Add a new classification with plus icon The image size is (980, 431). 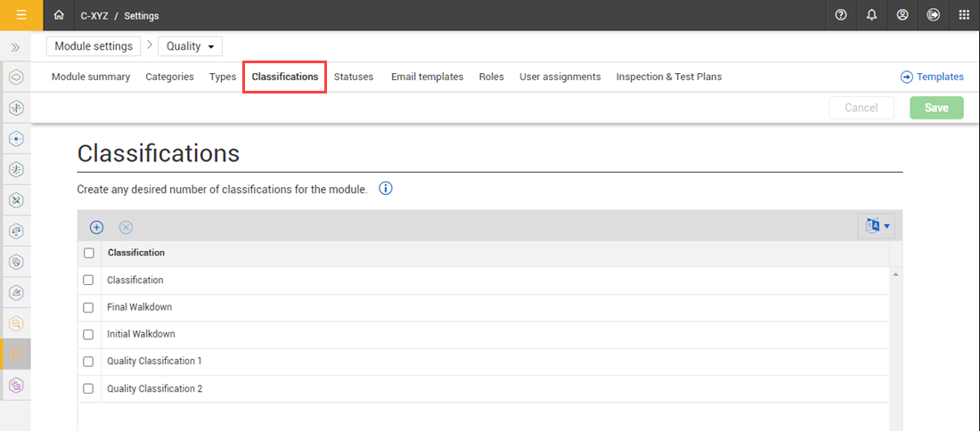97,227
